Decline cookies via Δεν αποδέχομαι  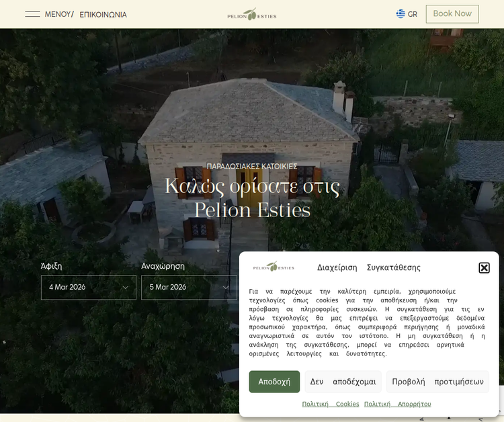(343, 382)
